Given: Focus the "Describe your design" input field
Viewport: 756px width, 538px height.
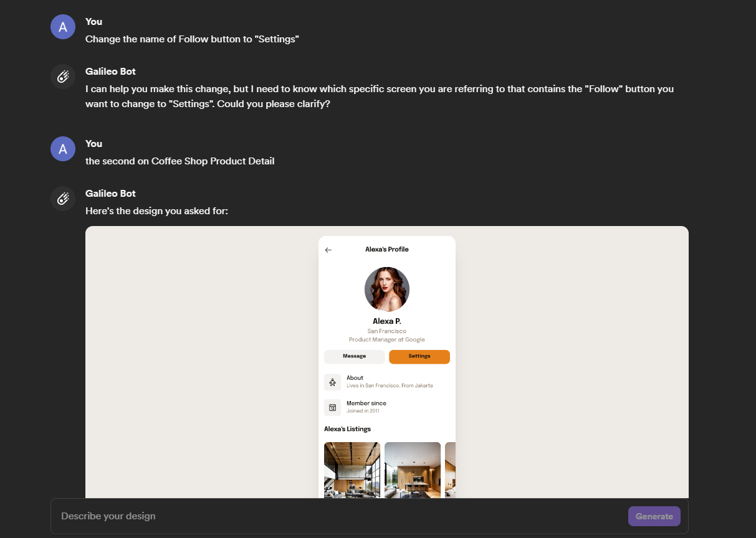Looking at the screenshot, I should click(337, 516).
